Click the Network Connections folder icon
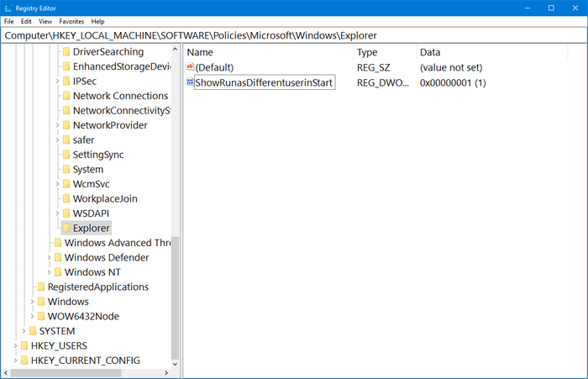Screen dimensions: 588x379 click(66, 96)
